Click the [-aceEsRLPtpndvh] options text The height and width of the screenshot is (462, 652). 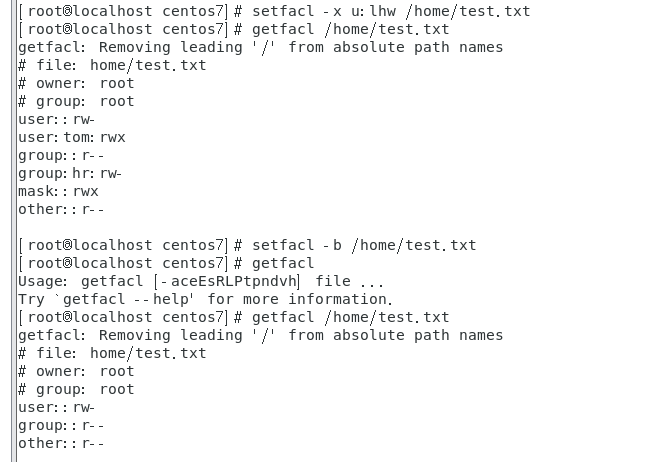coord(227,281)
